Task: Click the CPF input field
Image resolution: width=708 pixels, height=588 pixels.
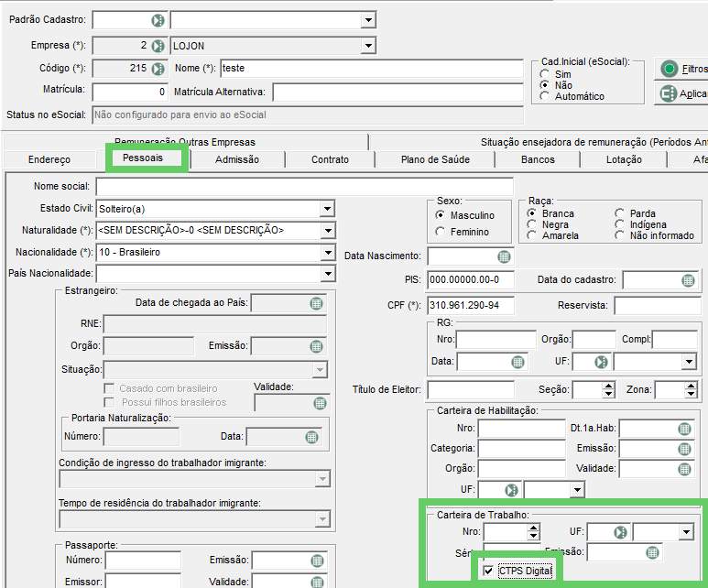Action: coord(471,305)
